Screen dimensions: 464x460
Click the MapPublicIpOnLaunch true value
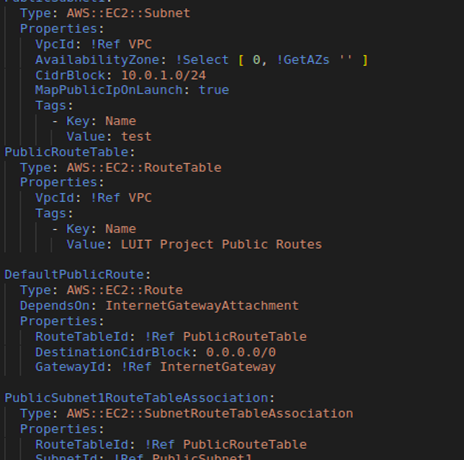point(214,90)
